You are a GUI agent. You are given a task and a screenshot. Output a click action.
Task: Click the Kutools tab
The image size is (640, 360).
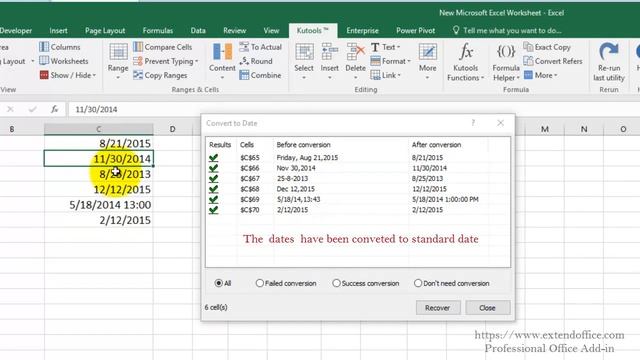313,31
